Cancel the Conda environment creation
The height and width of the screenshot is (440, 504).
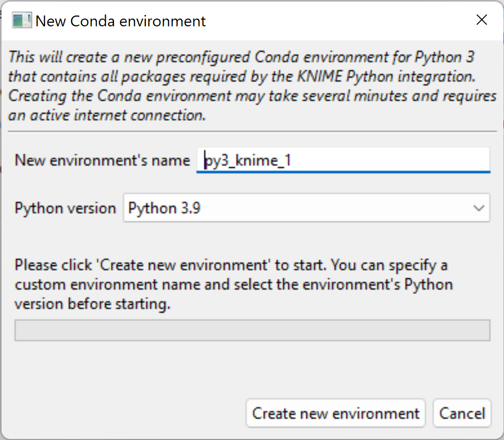[462, 413]
